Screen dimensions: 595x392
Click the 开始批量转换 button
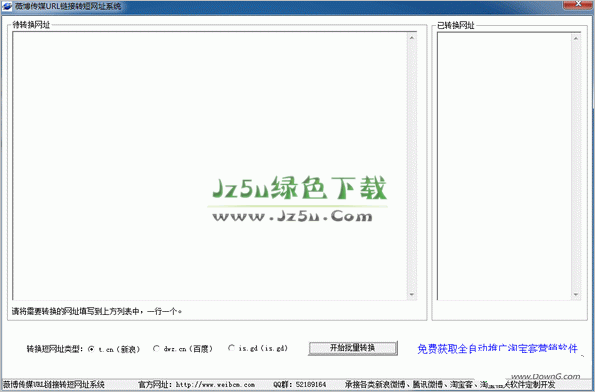[353, 348]
